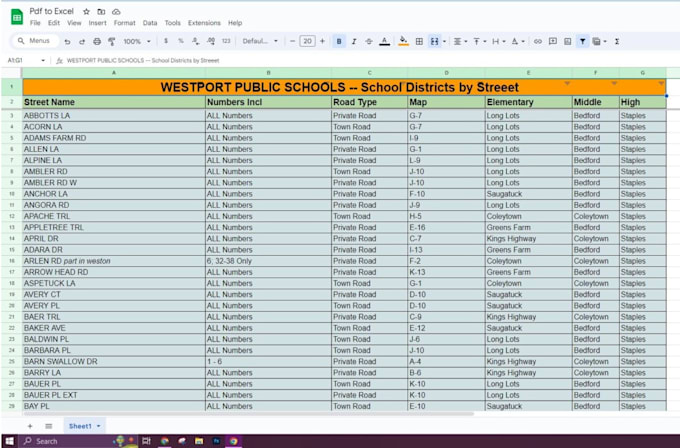Check the cloud document status icon
This screenshot has height=448, width=680.
click(116, 12)
